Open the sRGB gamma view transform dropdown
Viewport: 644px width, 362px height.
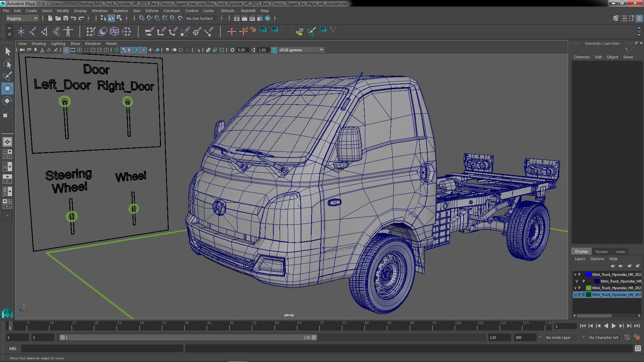tap(301, 50)
